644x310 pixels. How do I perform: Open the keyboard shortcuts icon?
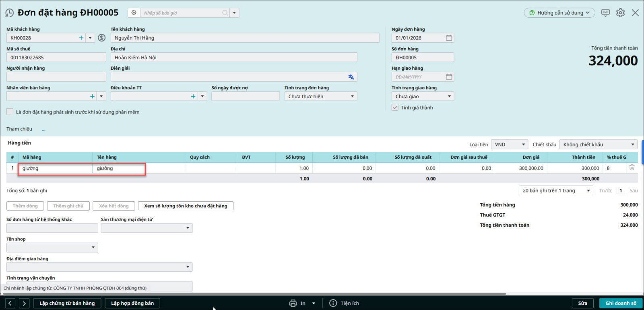(x=605, y=13)
